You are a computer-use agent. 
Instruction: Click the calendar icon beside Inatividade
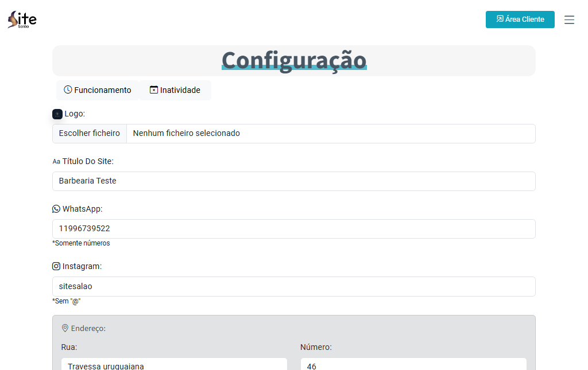pyautogui.click(x=153, y=90)
